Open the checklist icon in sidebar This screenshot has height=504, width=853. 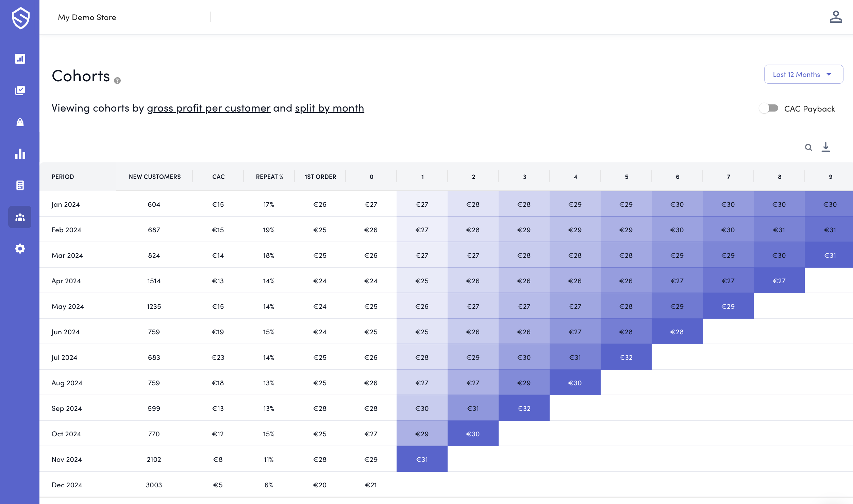click(x=20, y=90)
